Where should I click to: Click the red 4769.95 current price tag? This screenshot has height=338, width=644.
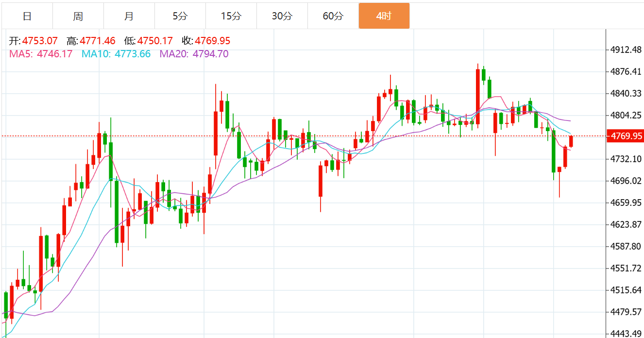click(626, 136)
